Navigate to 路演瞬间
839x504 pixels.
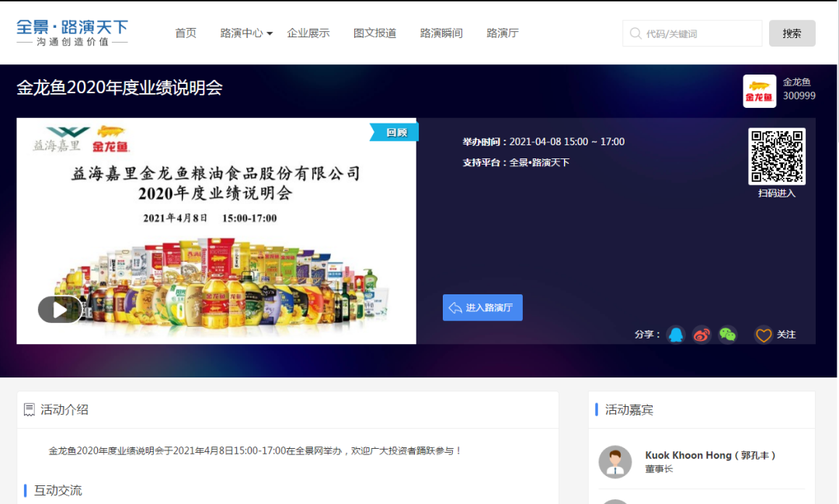[x=441, y=33]
